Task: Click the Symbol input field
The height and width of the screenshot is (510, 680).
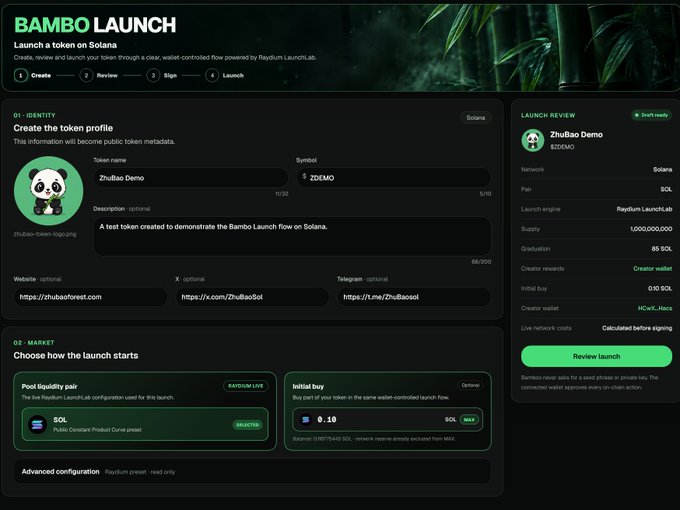Action: tap(394, 178)
